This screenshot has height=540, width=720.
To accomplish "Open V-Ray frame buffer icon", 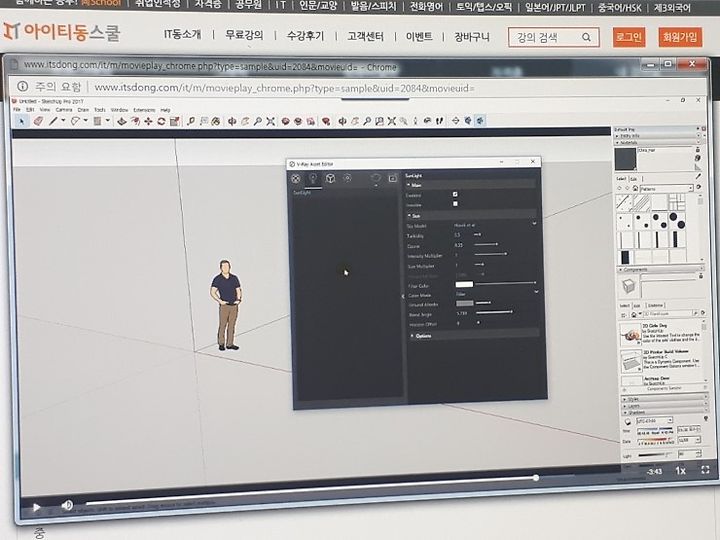I will tap(393, 178).
